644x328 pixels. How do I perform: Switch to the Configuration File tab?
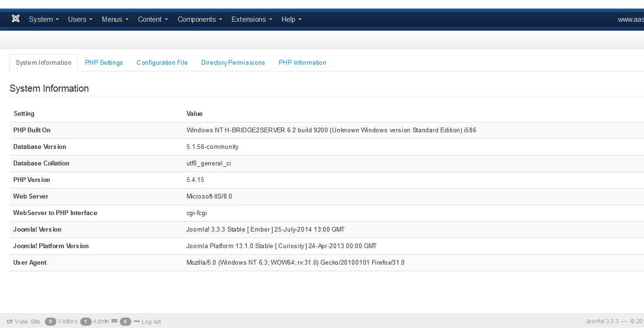(x=162, y=62)
